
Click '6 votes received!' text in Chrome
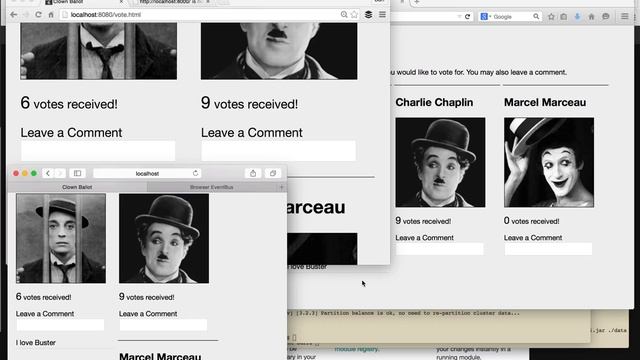click(69, 103)
